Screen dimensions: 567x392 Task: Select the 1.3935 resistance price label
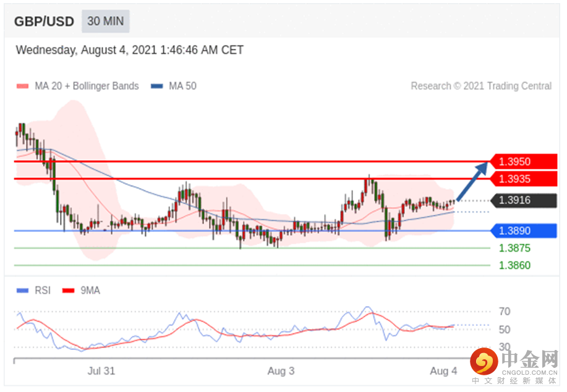coord(523,179)
